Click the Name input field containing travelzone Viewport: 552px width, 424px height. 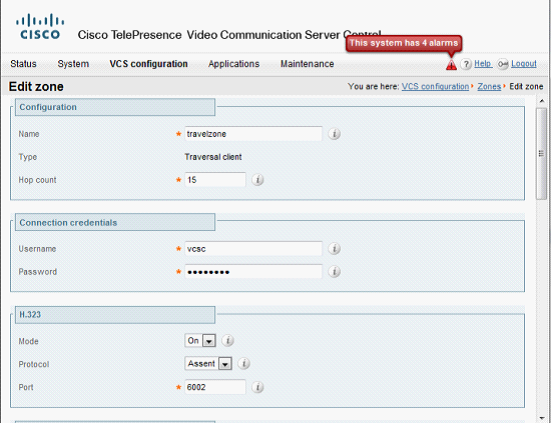[x=253, y=134]
